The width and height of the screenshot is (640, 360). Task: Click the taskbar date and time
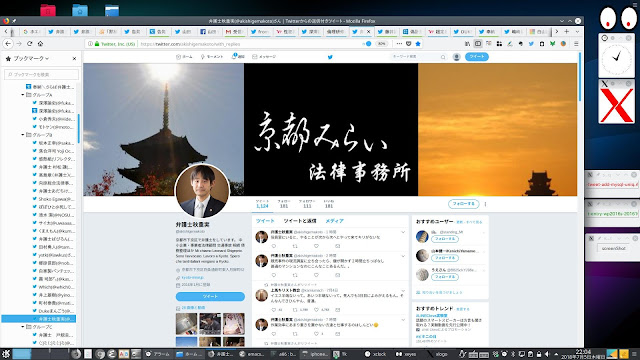coord(583,354)
